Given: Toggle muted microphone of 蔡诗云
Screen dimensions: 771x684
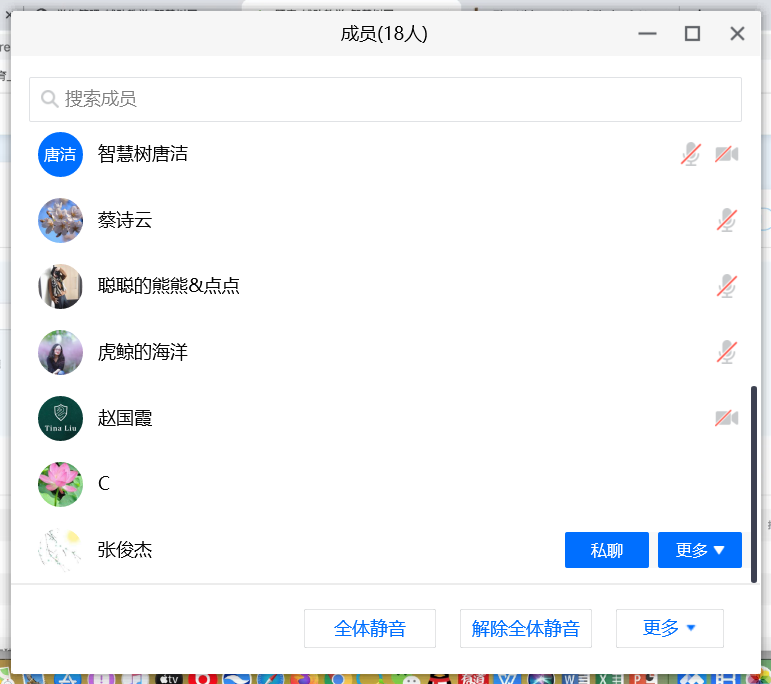Looking at the screenshot, I should coord(727,220).
